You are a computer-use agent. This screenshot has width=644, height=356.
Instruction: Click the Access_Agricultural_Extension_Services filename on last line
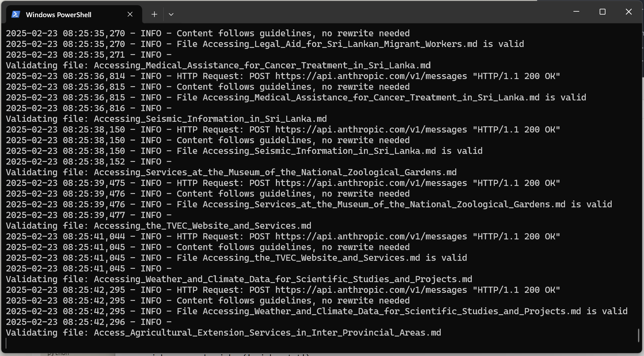(x=267, y=333)
